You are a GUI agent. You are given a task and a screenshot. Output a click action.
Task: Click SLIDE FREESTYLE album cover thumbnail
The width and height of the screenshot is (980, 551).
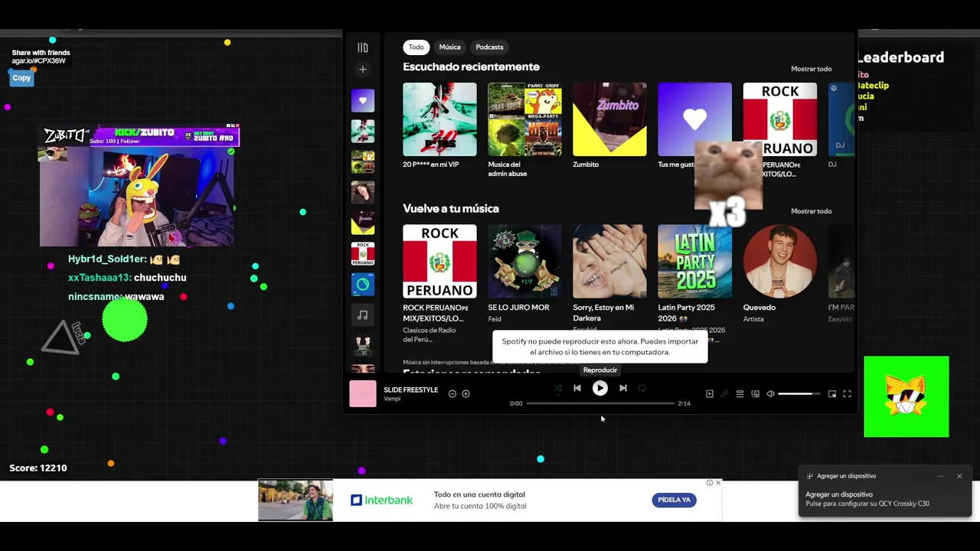point(363,393)
